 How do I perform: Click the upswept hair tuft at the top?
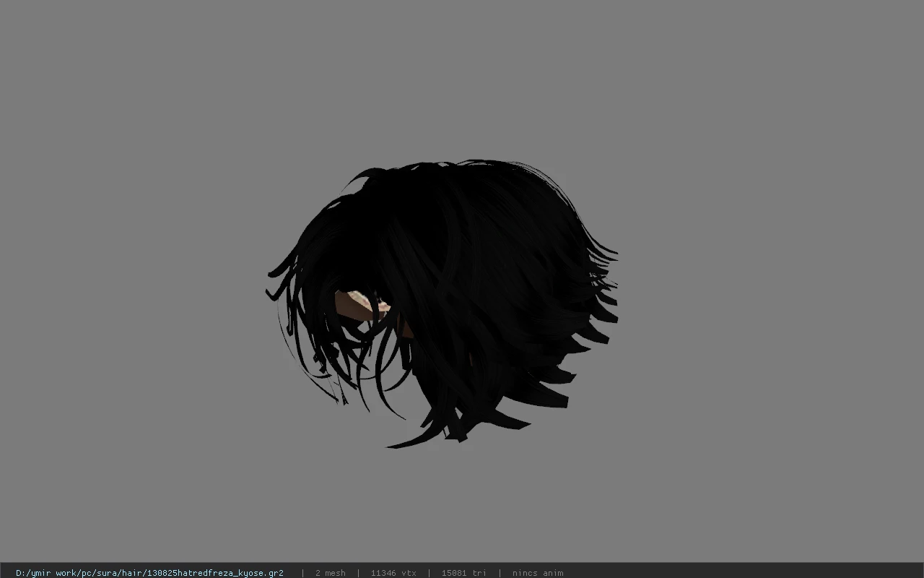pos(370,177)
